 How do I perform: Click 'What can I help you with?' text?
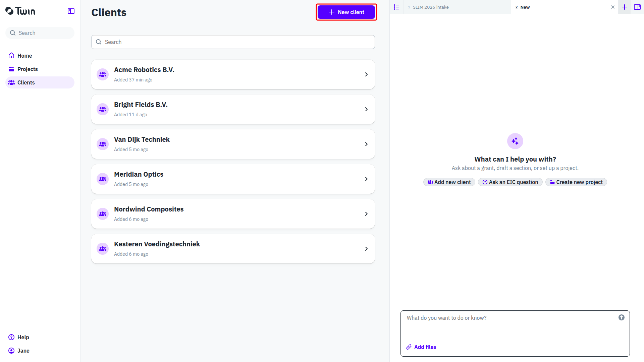pos(515,159)
